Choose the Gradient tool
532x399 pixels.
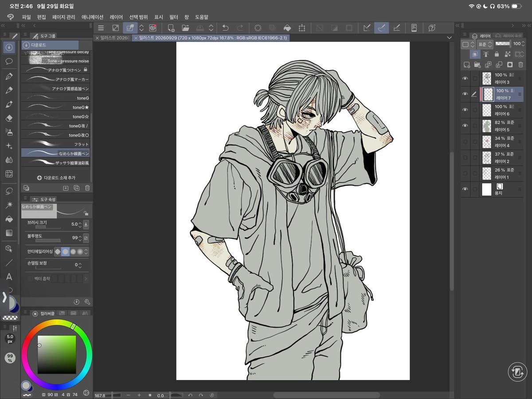[x=9, y=233]
